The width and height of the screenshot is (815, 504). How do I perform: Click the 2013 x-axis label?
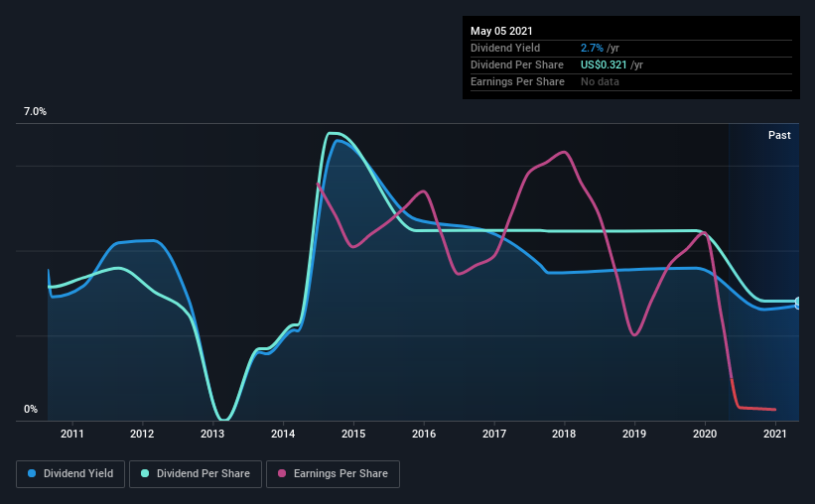click(212, 434)
